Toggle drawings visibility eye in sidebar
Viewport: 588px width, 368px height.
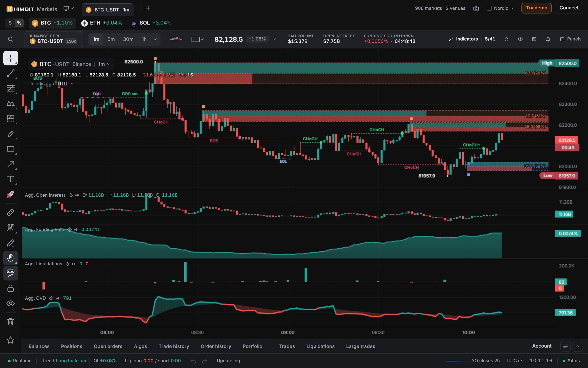pyautogui.click(x=10, y=303)
